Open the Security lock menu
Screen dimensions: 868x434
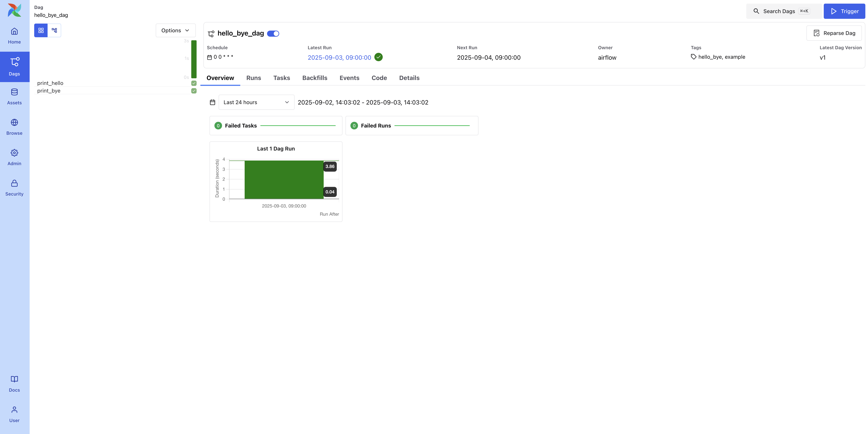[x=14, y=188]
